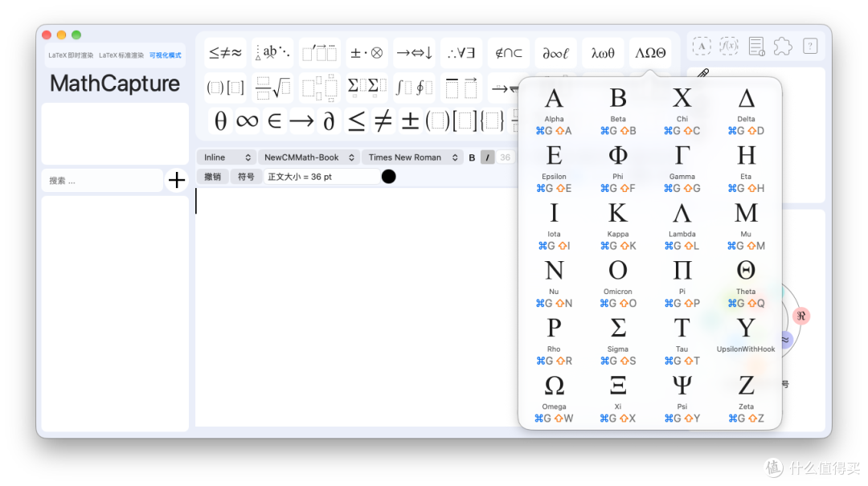The height and width of the screenshot is (486, 868).
Task: Insert the not-equal quick symbol
Action: pos(383,120)
